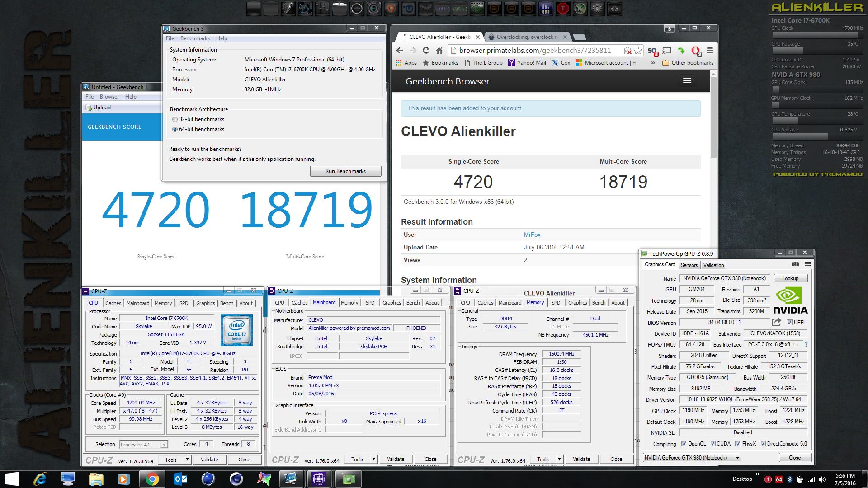This screenshot has width=868, height=488.
Task: Toggle the Geekbench Browser navigation menu
Action: point(687,81)
